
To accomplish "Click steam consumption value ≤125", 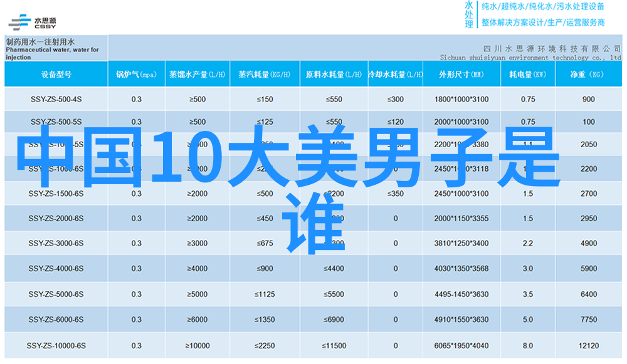I will click(265, 122).
